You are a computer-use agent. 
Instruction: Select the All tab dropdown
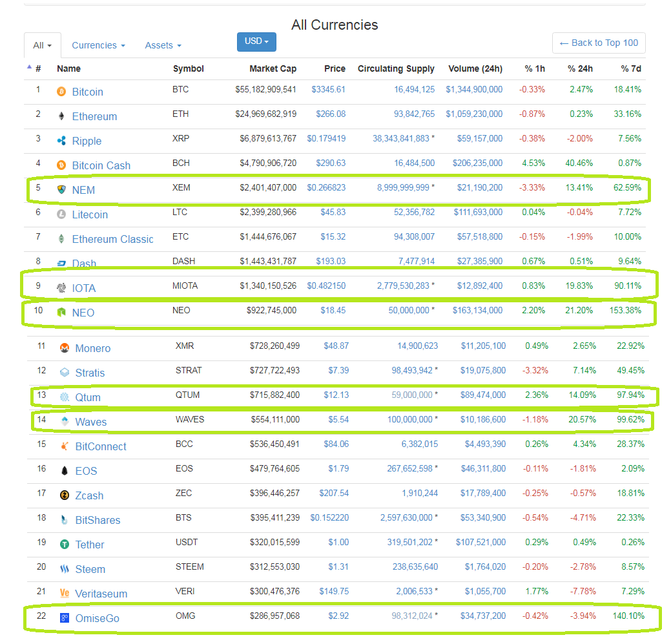[x=43, y=45]
